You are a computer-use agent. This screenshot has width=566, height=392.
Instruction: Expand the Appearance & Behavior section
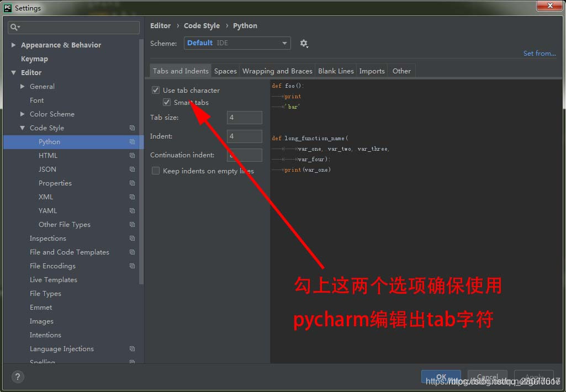[13, 45]
